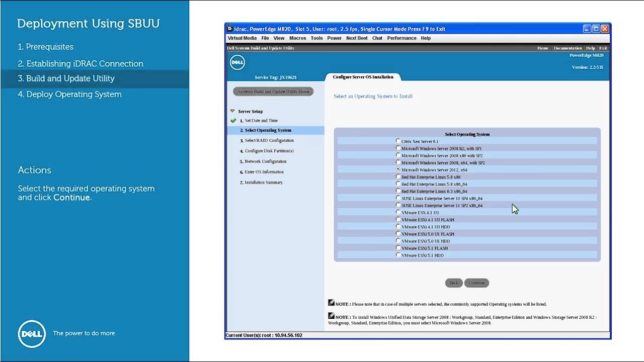The image size is (644, 362).
Task: Open the Chat menu
Action: click(x=377, y=38)
